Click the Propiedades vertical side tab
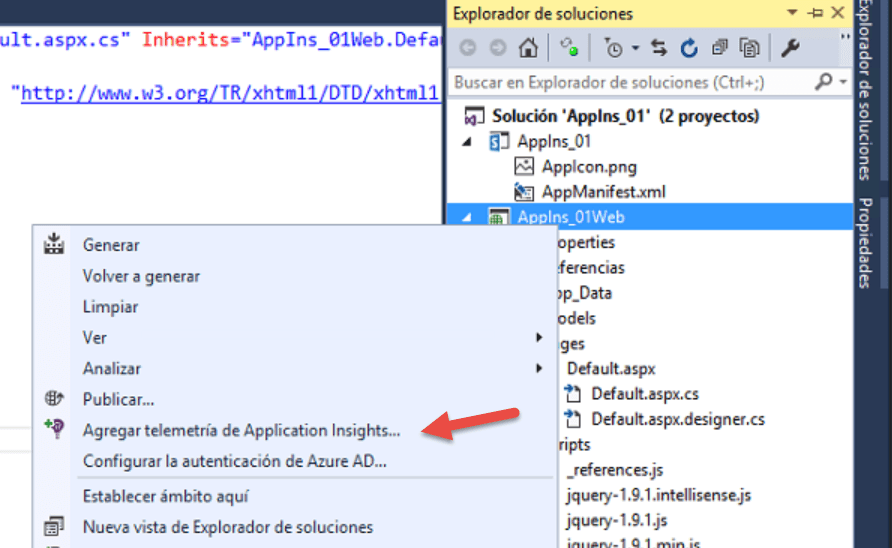Screen dimensions: 892x548 [865, 244]
